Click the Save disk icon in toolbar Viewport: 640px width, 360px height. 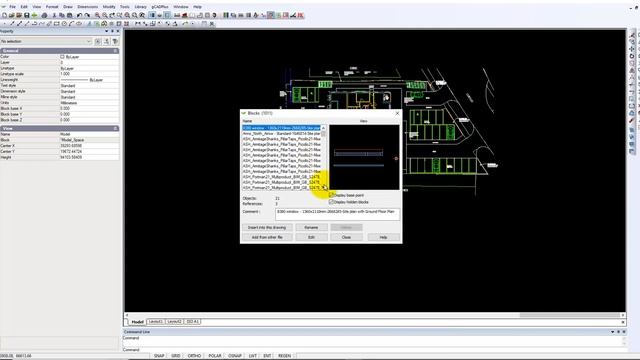click(27, 15)
